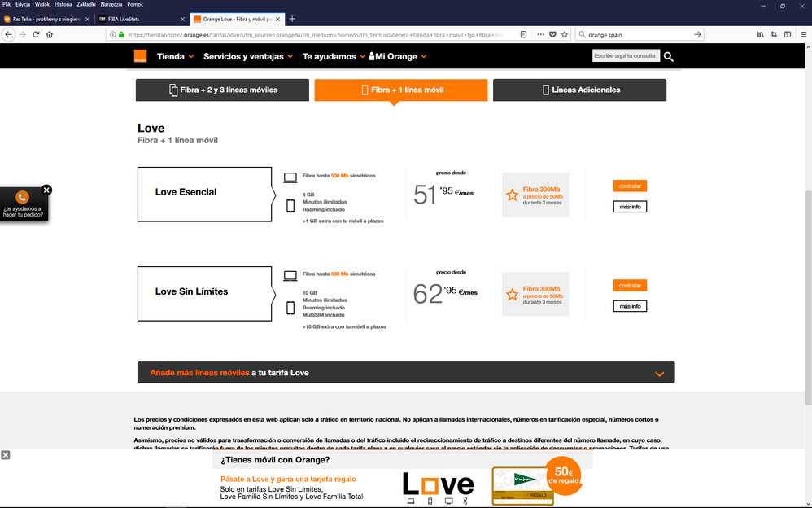
Task: Click the 50€ gift card image
Action: coord(523,486)
